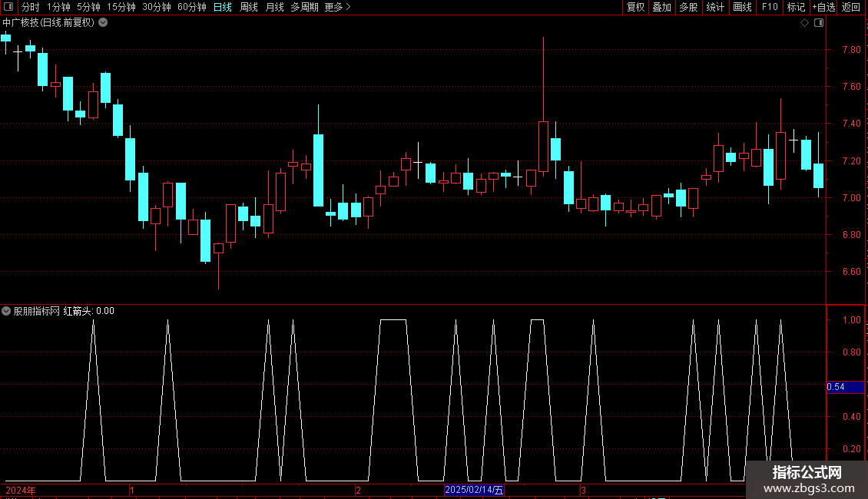868x499 pixels.
Task: Toggle the left side panel icon
Action: tap(8, 7)
